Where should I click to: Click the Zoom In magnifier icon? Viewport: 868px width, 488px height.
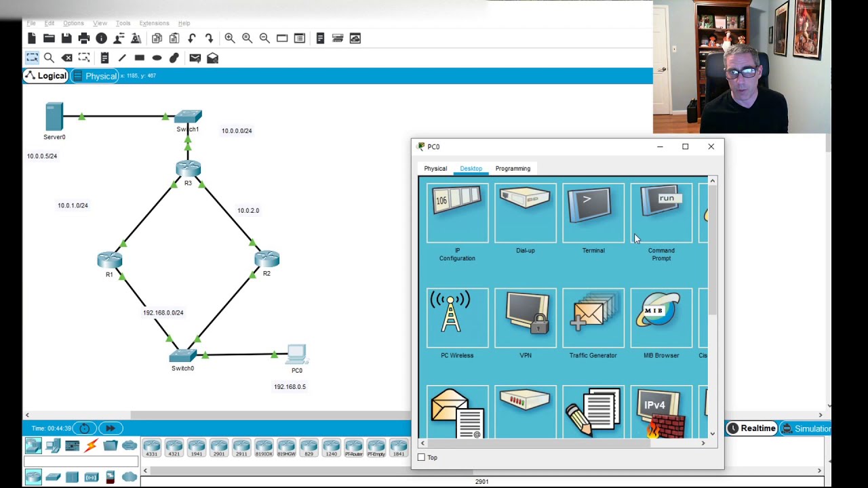(230, 39)
